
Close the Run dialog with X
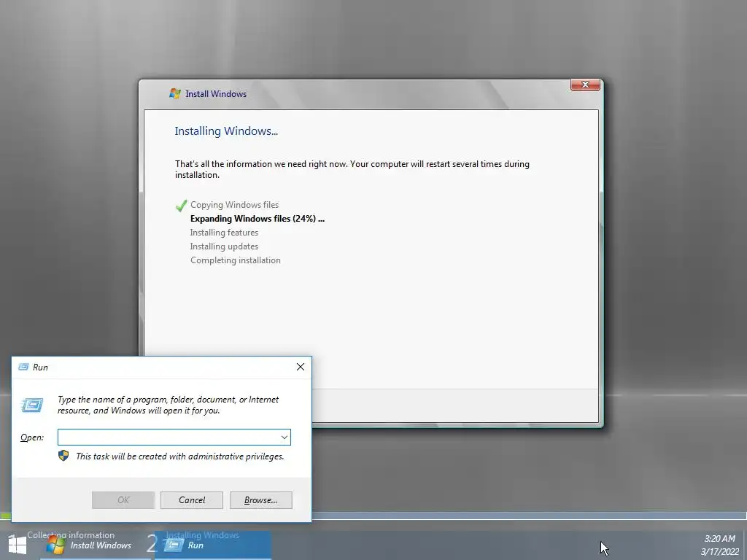300,367
